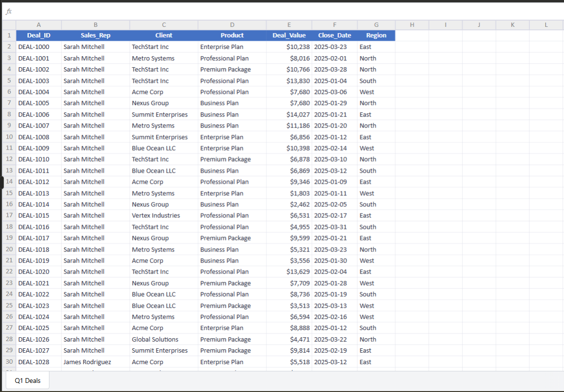Image resolution: width=564 pixels, height=392 pixels.
Task: Select the Deal_ID header cell
Action: click(38, 35)
